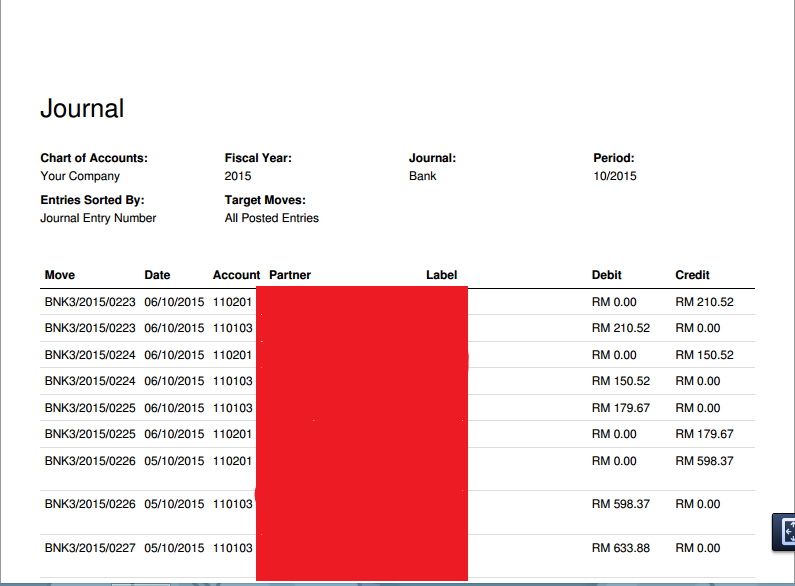Click the All Posted Entries text
The width and height of the screenshot is (795, 586).
[x=272, y=218]
